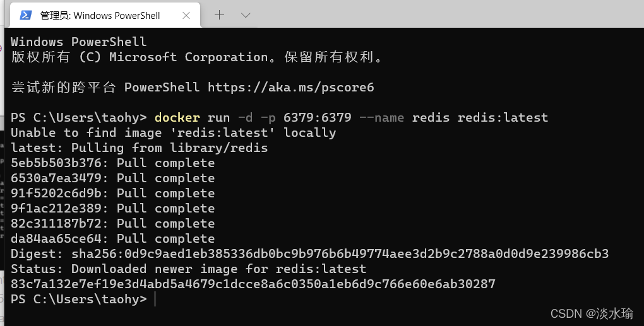Click the 5eb5b503b376 Pull complete line

coord(113,163)
